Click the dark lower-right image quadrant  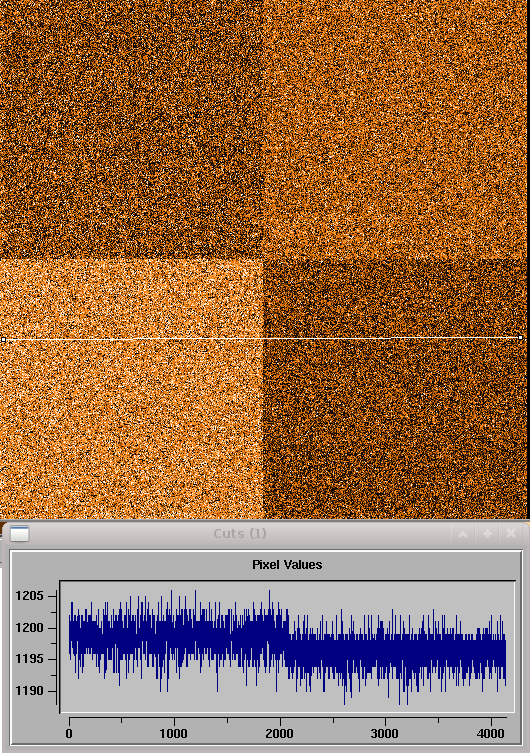[x=396, y=390]
